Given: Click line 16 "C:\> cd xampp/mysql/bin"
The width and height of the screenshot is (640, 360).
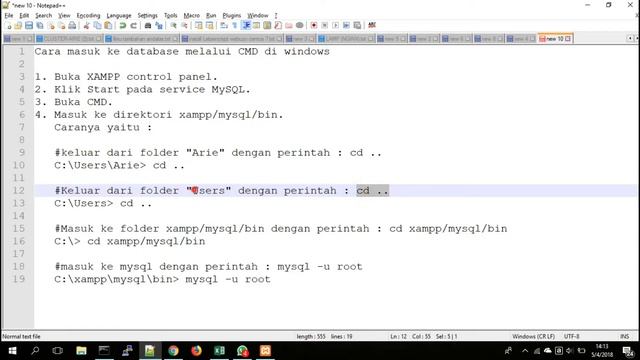Looking at the screenshot, I should point(130,241).
